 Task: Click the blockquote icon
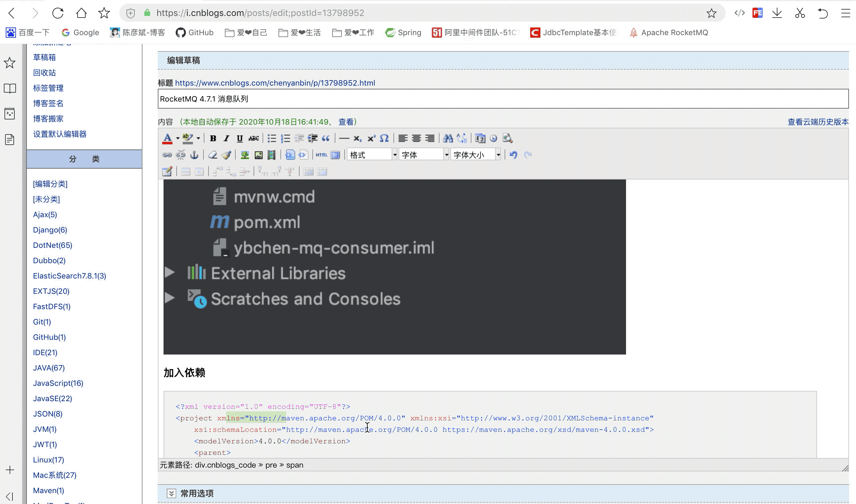(x=325, y=138)
